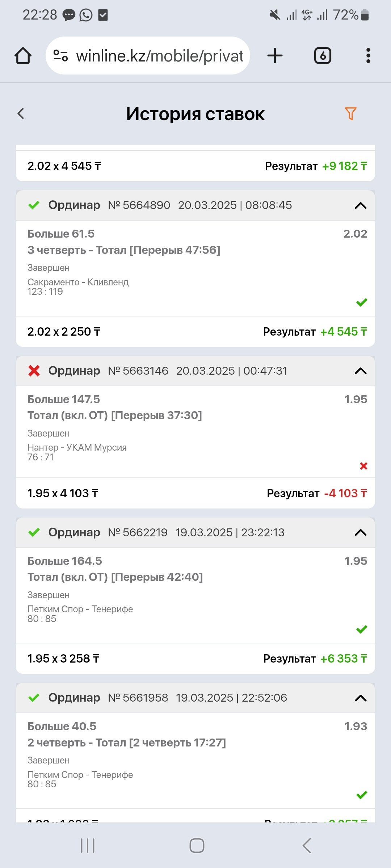Go back from bet history page

click(21, 114)
